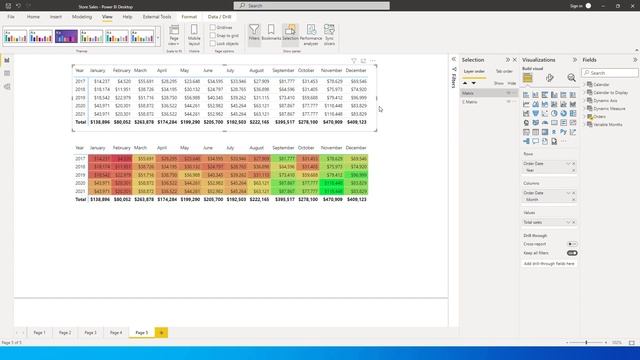Enable the Lock objects checkbox

pyautogui.click(x=213, y=43)
